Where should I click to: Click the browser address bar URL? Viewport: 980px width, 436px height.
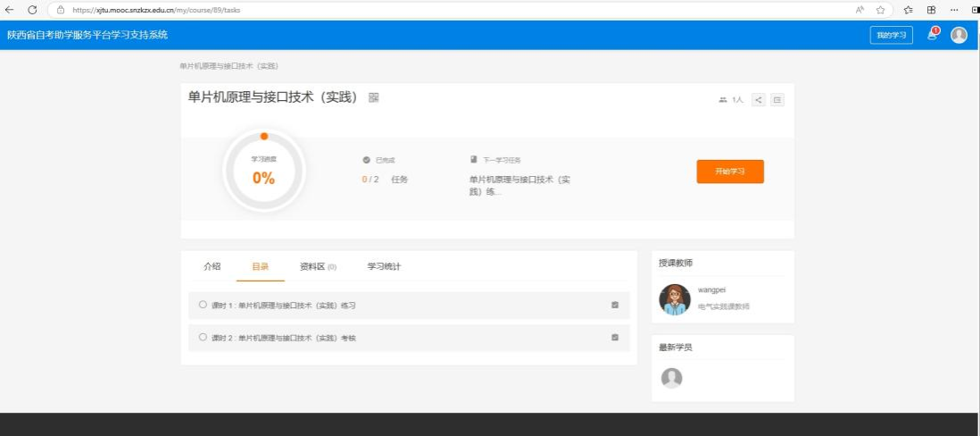[156, 10]
